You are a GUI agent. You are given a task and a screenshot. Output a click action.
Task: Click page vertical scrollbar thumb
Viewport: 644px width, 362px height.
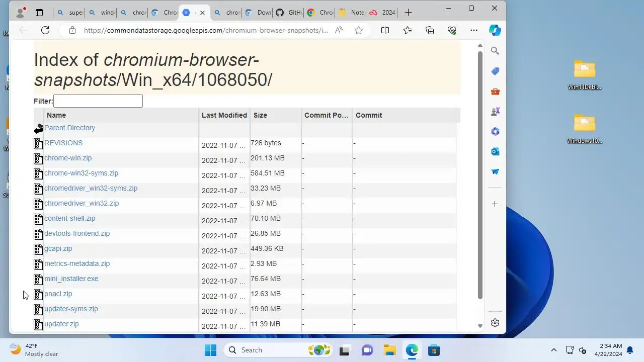tap(480, 175)
